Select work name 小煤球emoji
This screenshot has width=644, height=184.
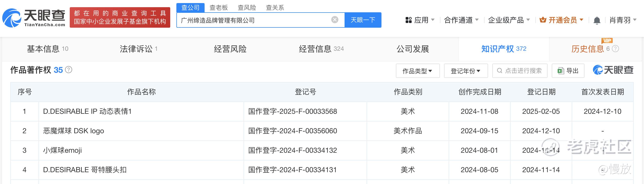tap(63, 150)
